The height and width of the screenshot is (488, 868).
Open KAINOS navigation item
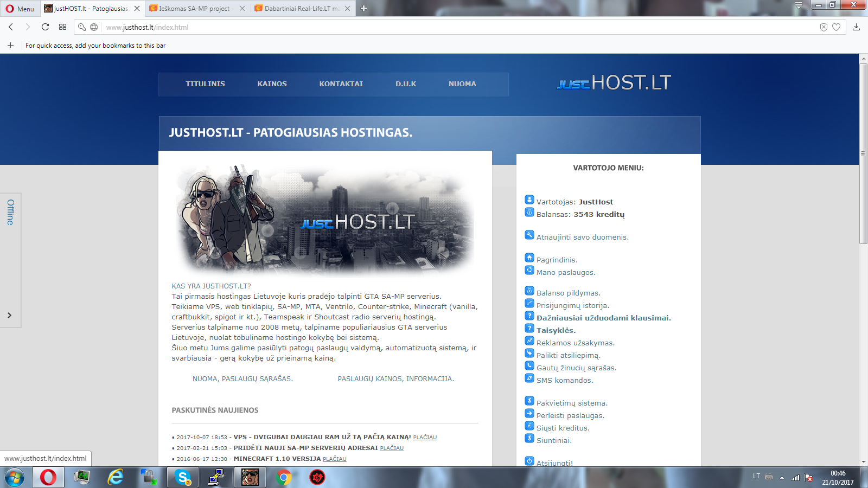pos(272,84)
